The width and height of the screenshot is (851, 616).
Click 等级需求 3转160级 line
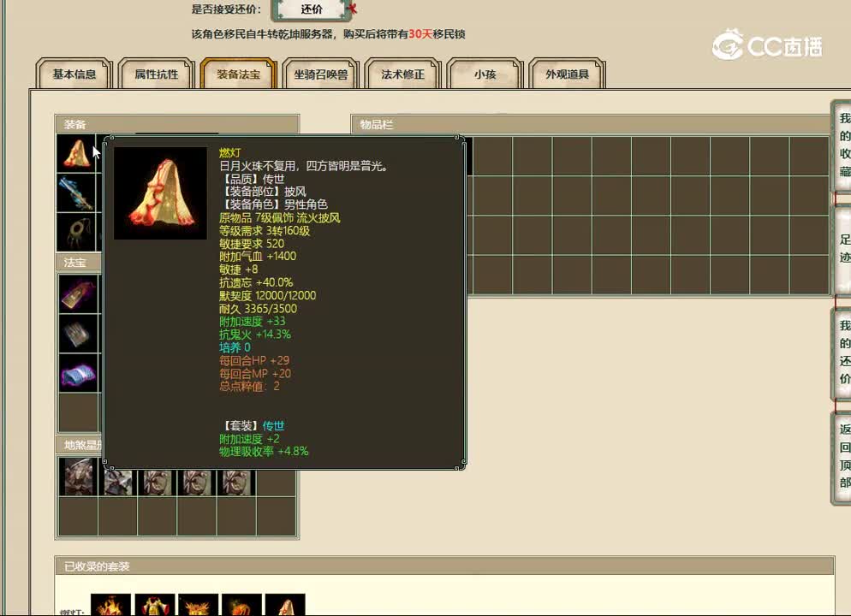[265, 231]
